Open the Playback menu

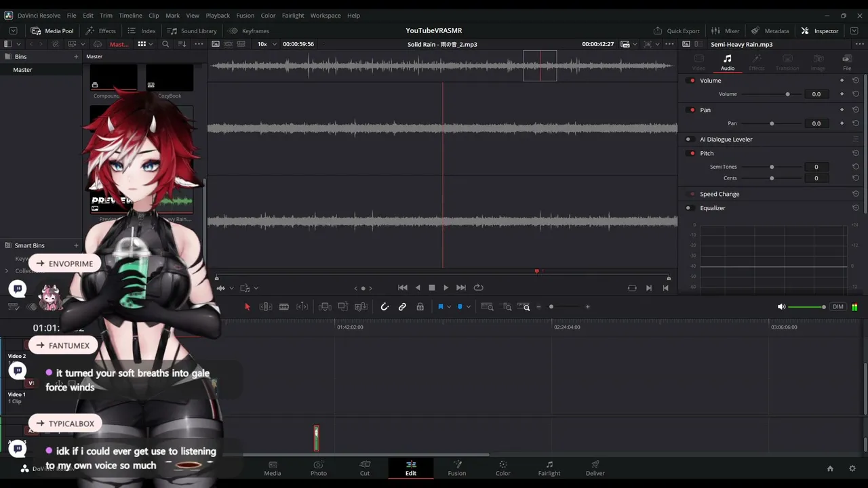[x=218, y=16]
